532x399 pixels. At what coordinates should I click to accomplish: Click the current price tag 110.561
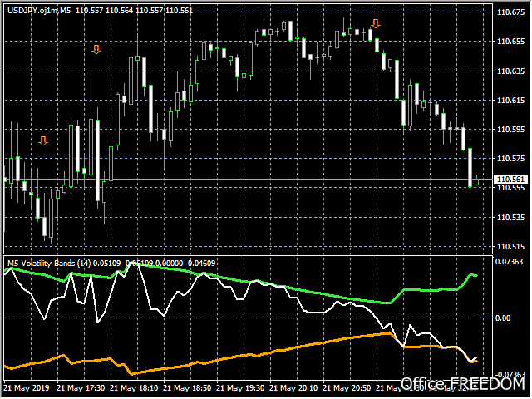(x=510, y=180)
